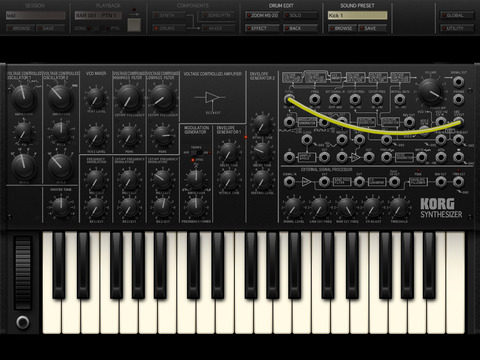Click the momentary switch jack in patch panel
Screen dimensions: 480x360
click(459, 157)
